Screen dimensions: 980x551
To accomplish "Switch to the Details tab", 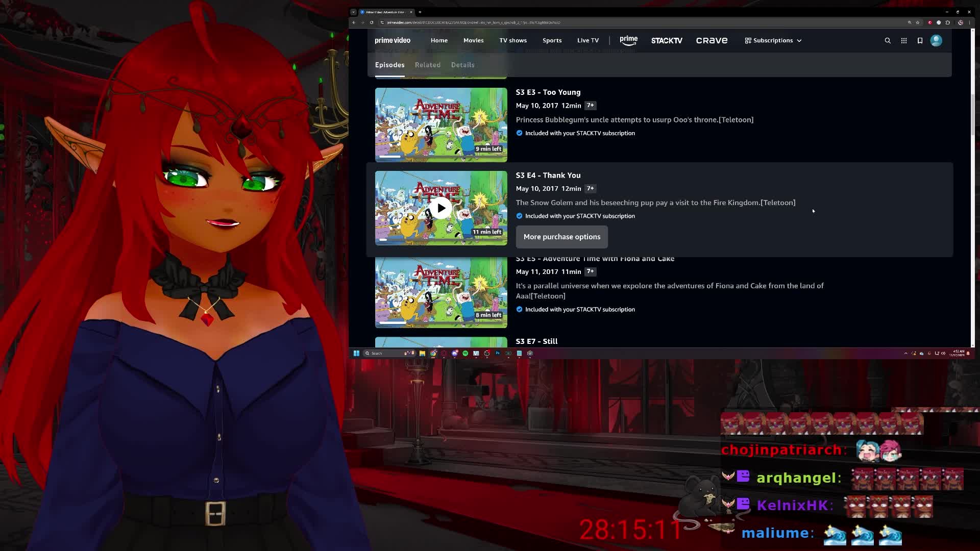I will pyautogui.click(x=462, y=65).
